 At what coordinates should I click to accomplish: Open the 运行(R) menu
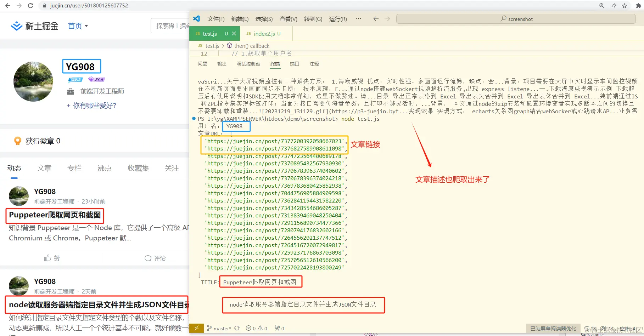click(x=338, y=19)
